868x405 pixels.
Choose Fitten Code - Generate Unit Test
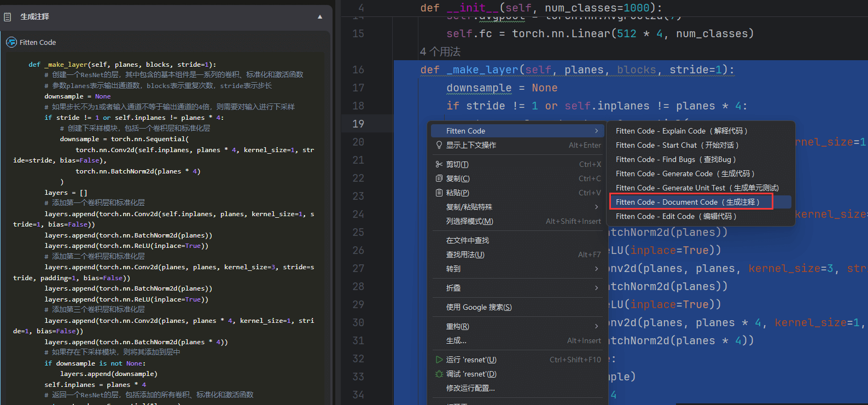point(697,188)
